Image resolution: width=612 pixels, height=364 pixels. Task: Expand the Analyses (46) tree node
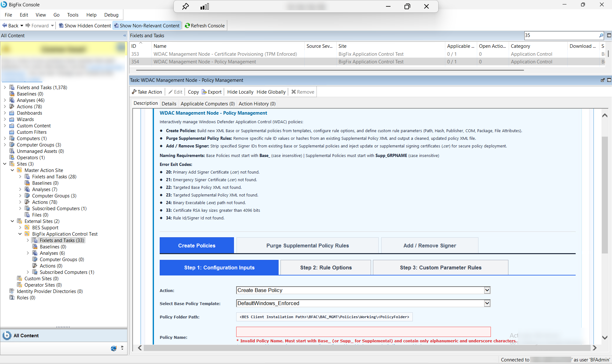coord(5,100)
